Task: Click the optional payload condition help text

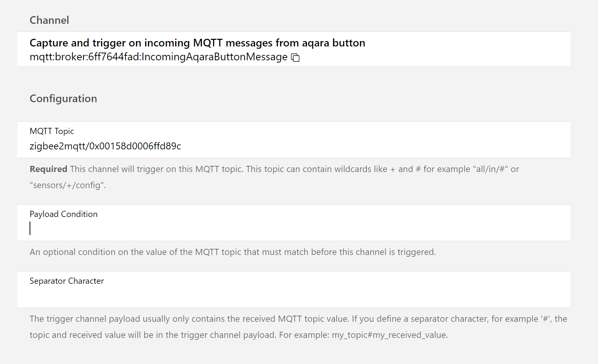Action: 232,252
